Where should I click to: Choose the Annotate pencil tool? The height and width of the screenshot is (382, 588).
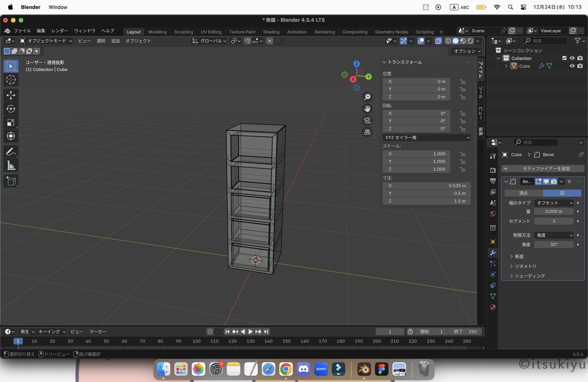11,152
